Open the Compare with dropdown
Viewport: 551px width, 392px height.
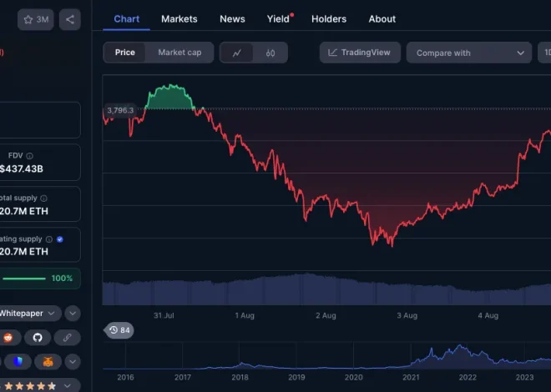[x=469, y=53]
